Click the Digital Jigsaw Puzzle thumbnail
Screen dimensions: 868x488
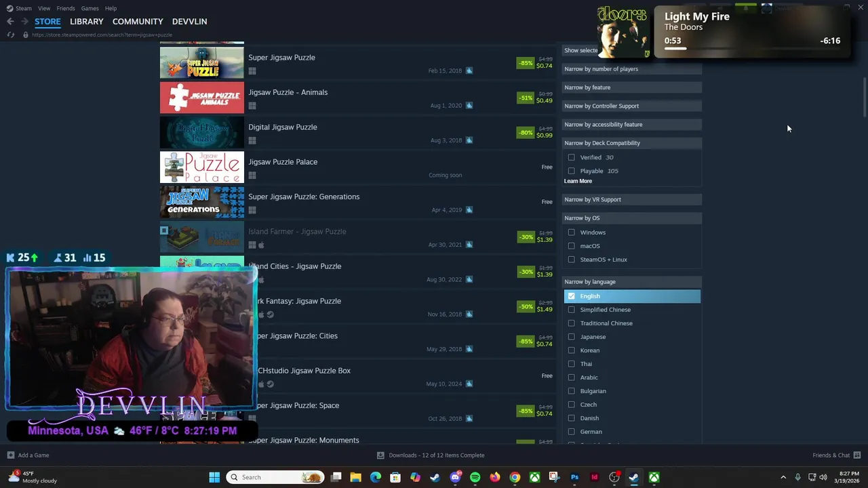(x=202, y=133)
